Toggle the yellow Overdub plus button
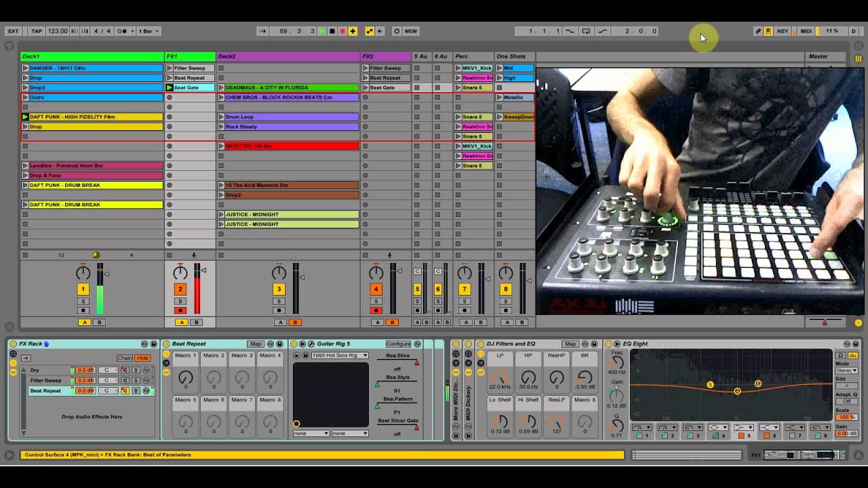Viewport: 868px width, 488px height. coord(353,31)
